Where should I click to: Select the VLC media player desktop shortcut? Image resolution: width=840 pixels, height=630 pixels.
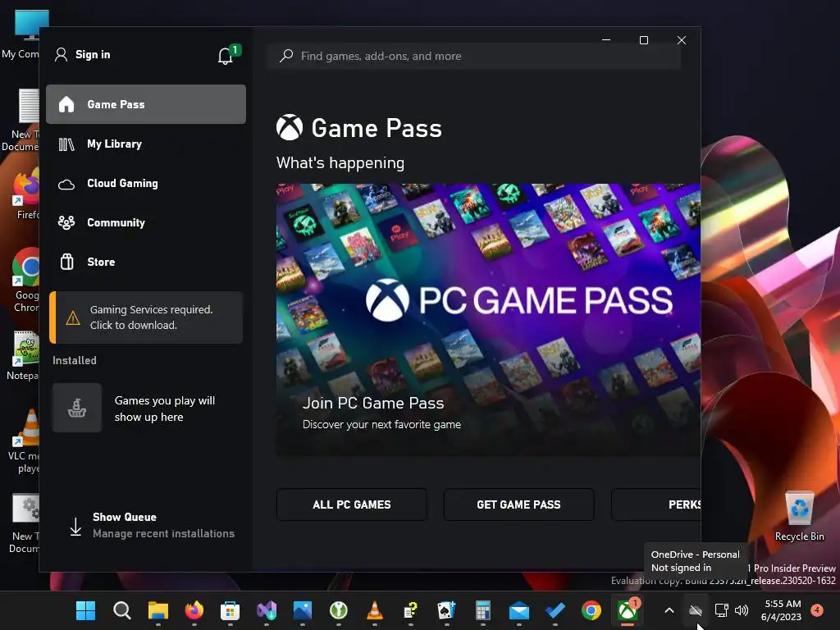(24, 441)
